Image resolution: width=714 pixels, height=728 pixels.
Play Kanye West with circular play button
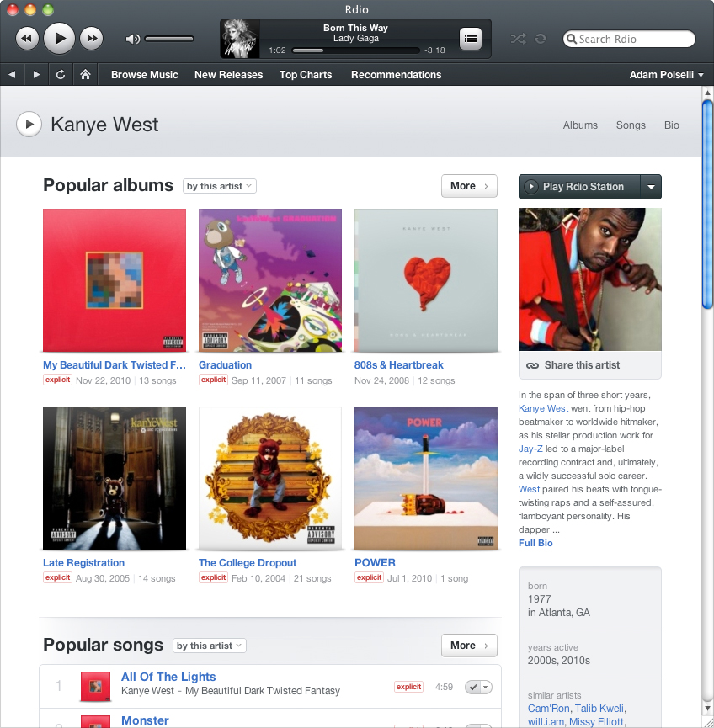click(29, 125)
